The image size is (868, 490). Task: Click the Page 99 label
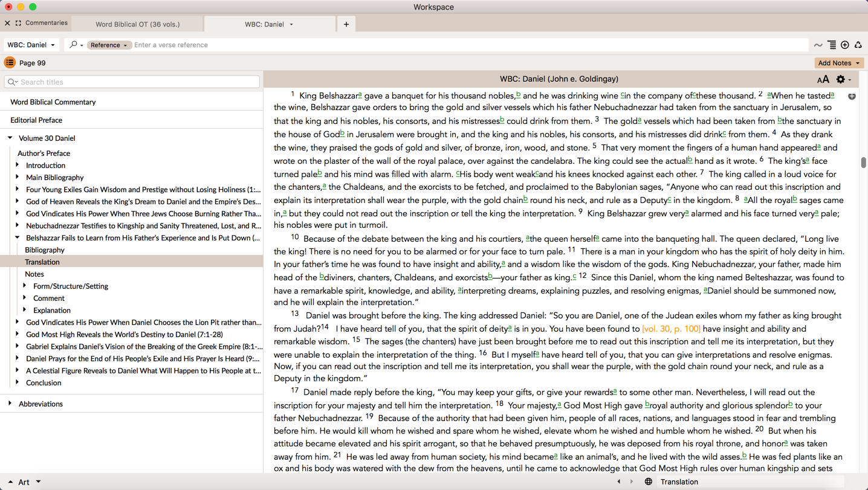pyautogui.click(x=33, y=63)
